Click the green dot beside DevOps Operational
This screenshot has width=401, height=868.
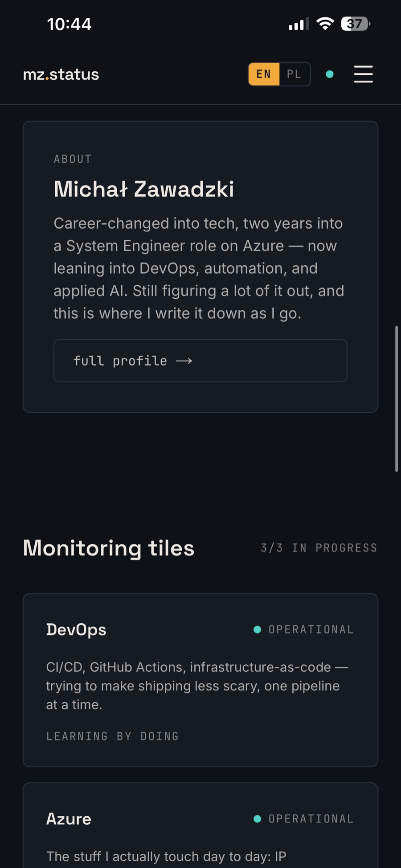tap(257, 629)
